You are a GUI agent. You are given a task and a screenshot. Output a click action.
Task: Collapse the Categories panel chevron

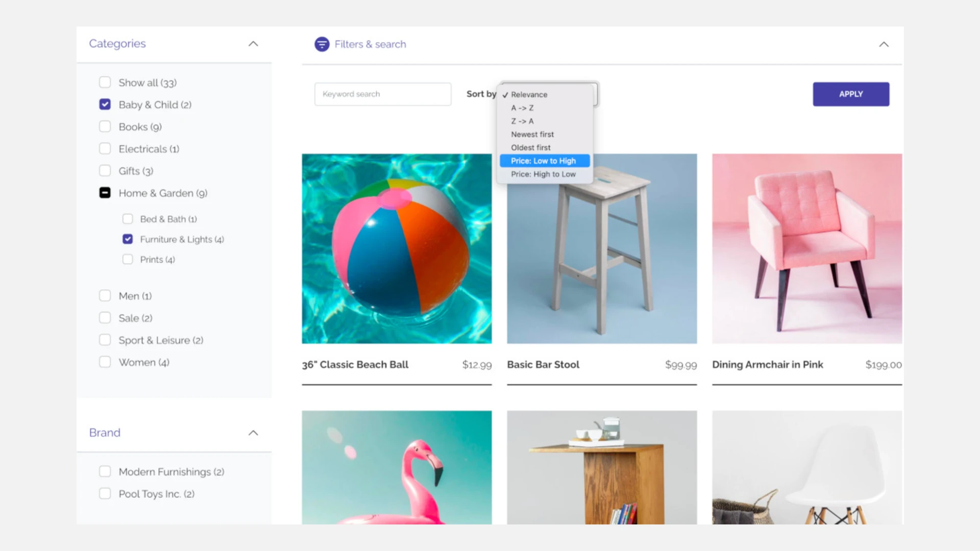pyautogui.click(x=253, y=44)
